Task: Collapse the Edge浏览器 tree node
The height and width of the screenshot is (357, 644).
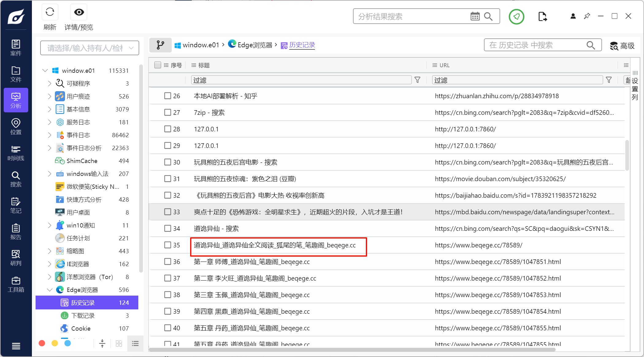Action: [50, 290]
